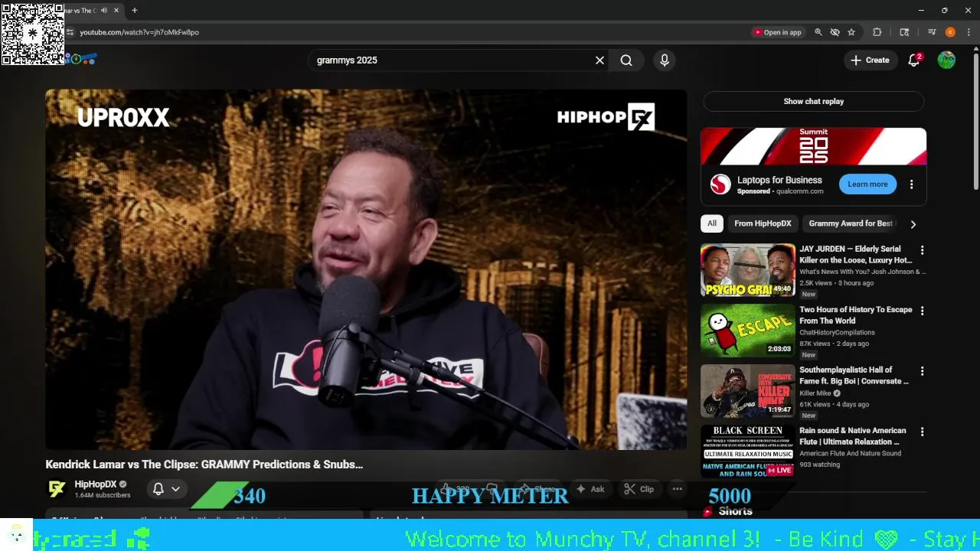Viewport: 980px width, 551px height.
Task: Open options menu for the Rain sound video
Action: point(922,432)
